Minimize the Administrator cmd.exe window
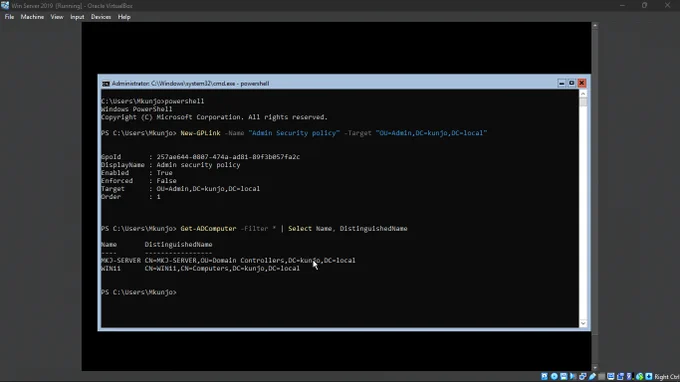The image size is (680, 382). [x=562, y=83]
